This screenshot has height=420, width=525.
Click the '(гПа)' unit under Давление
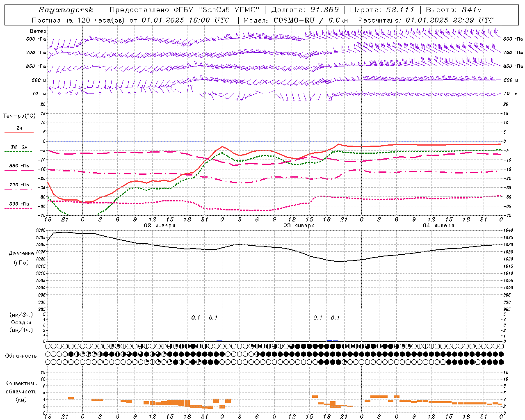pos(21,262)
